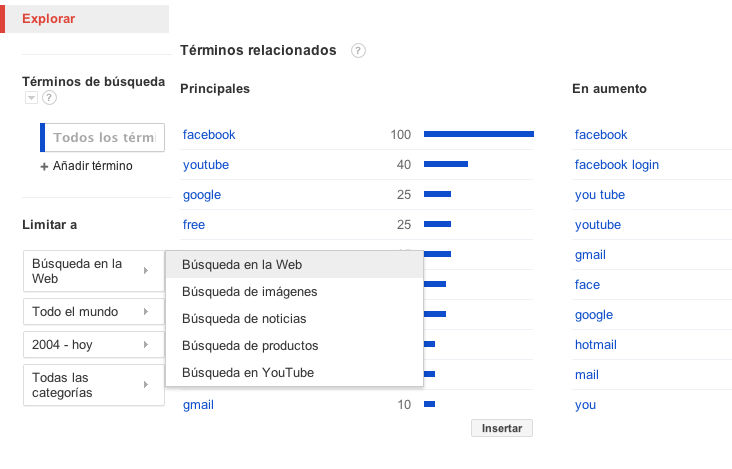This screenshot has height=469, width=732.
Task: Open facebook login link in En aumento
Action: coord(616,165)
